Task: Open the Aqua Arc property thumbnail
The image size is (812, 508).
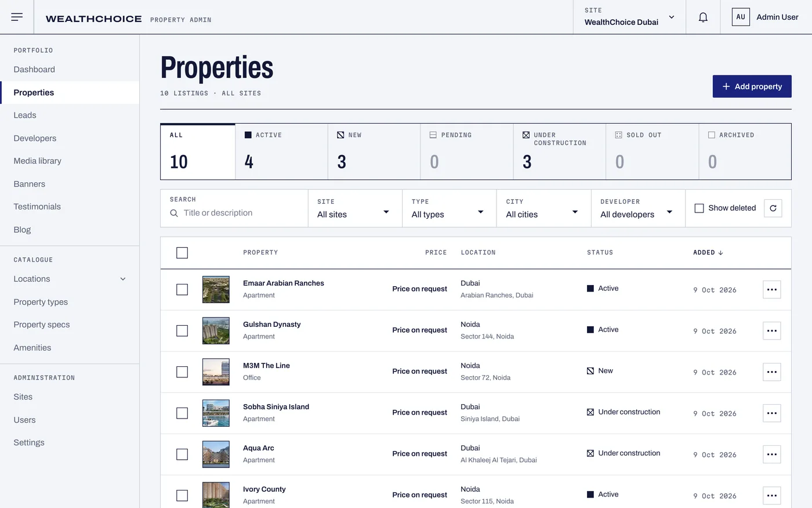Action: [216, 454]
